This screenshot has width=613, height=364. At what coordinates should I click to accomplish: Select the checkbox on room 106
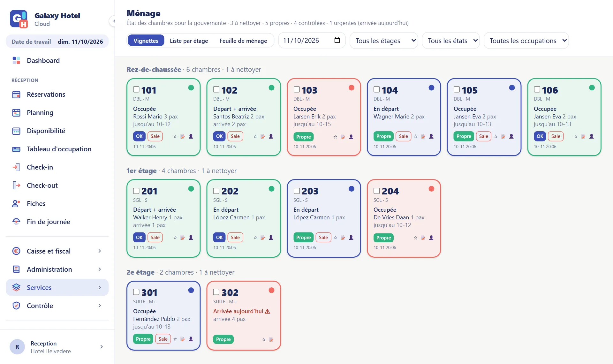pos(537,89)
